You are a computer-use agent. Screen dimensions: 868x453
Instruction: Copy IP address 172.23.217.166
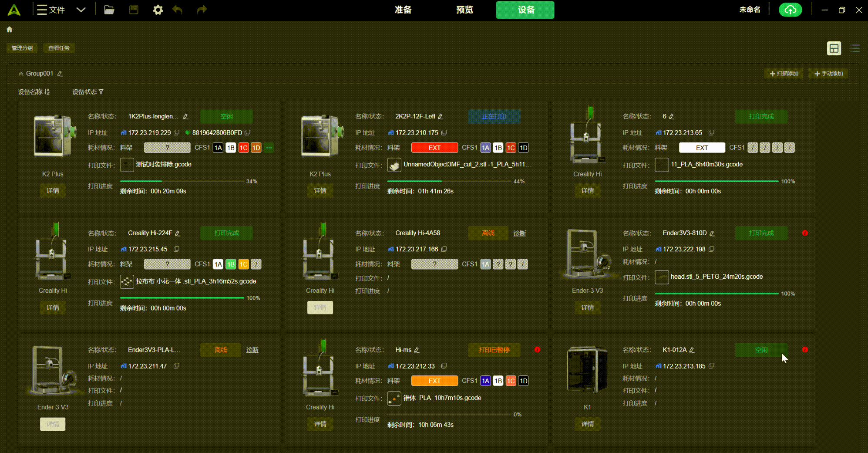pos(444,249)
